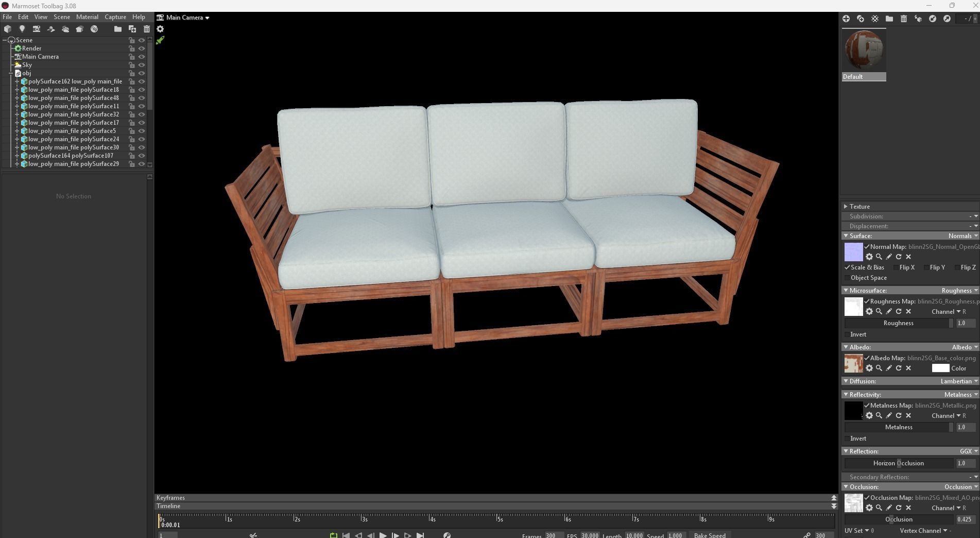Open Normal Map texture settings gear
This screenshot has height=538, width=980.
click(869, 257)
